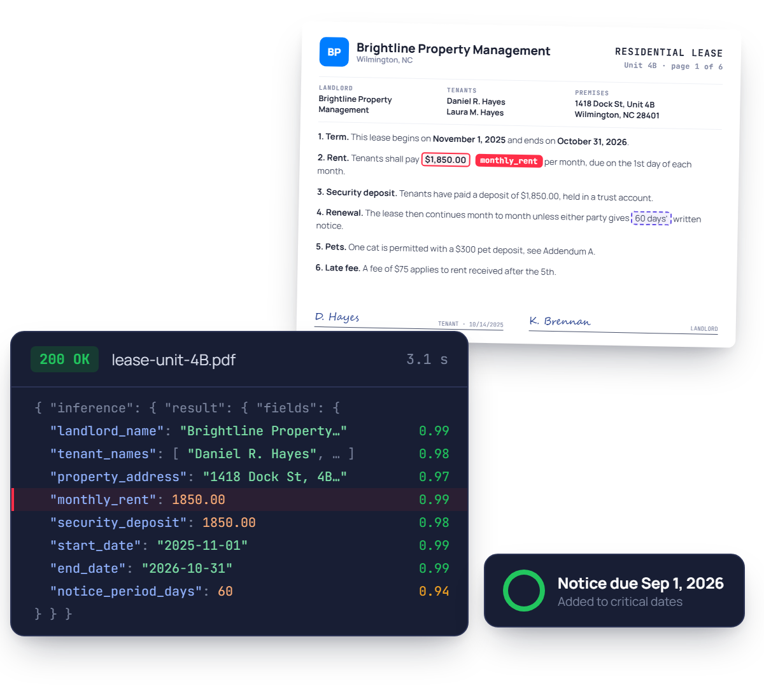The height and width of the screenshot is (700, 764).
Task: Click the 0.97 confidence score
Action: (x=434, y=477)
